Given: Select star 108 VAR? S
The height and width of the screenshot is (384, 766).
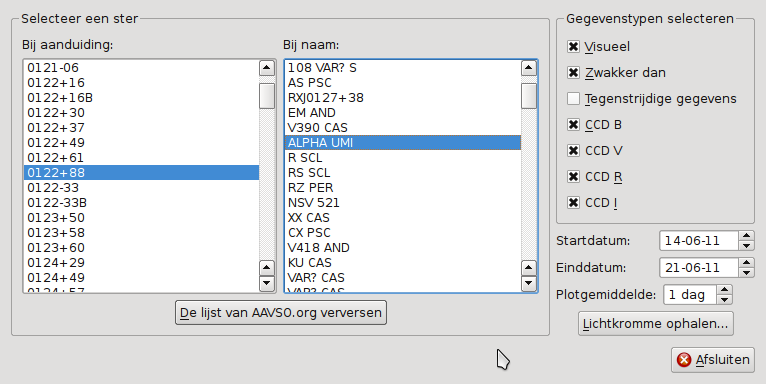Looking at the screenshot, I should (x=403, y=67).
